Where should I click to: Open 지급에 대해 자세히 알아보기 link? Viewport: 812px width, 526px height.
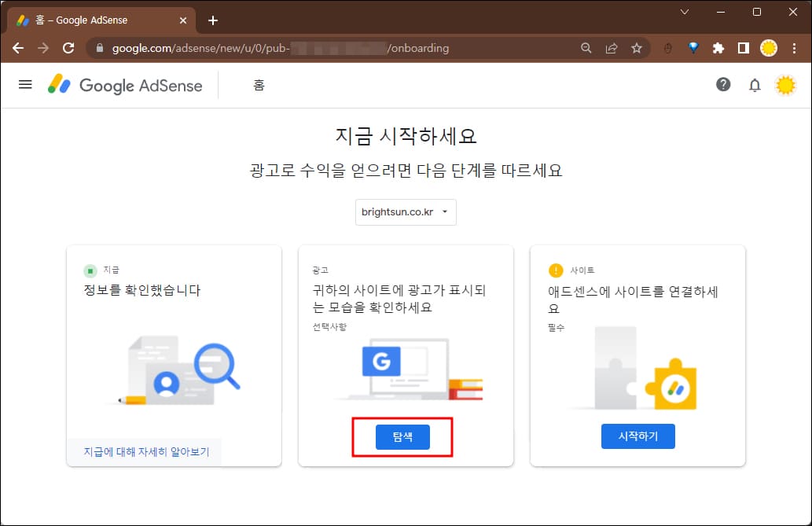146,452
